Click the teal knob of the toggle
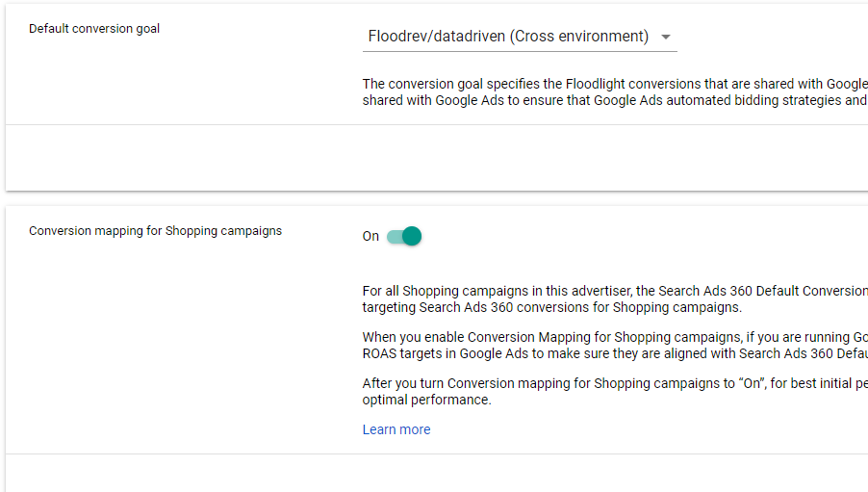The height and width of the screenshot is (492, 868). (x=412, y=236)
